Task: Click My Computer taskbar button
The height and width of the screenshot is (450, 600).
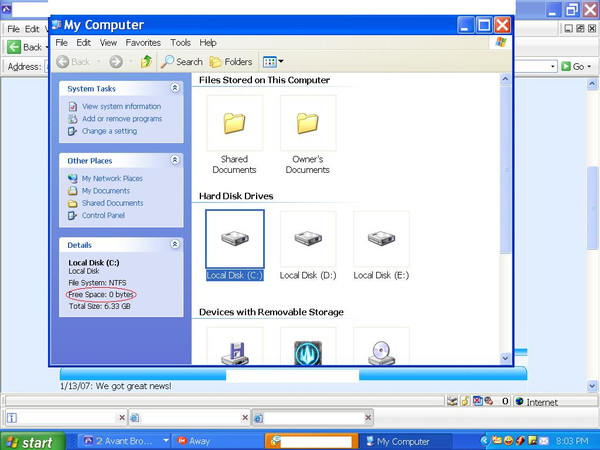Action: 406,441
